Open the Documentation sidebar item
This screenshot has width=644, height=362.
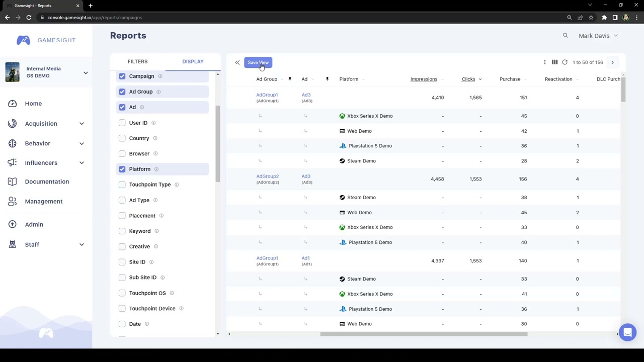(47, 182)
